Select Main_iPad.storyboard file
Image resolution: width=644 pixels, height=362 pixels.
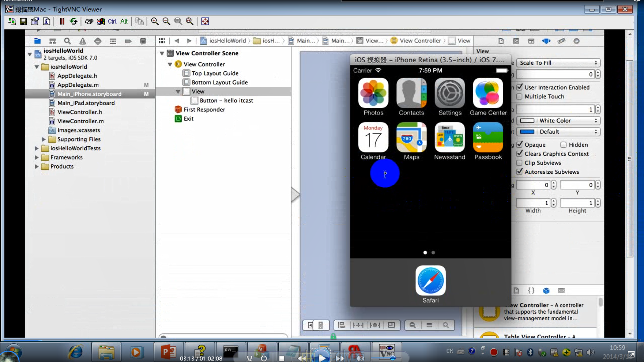[86, 103]
